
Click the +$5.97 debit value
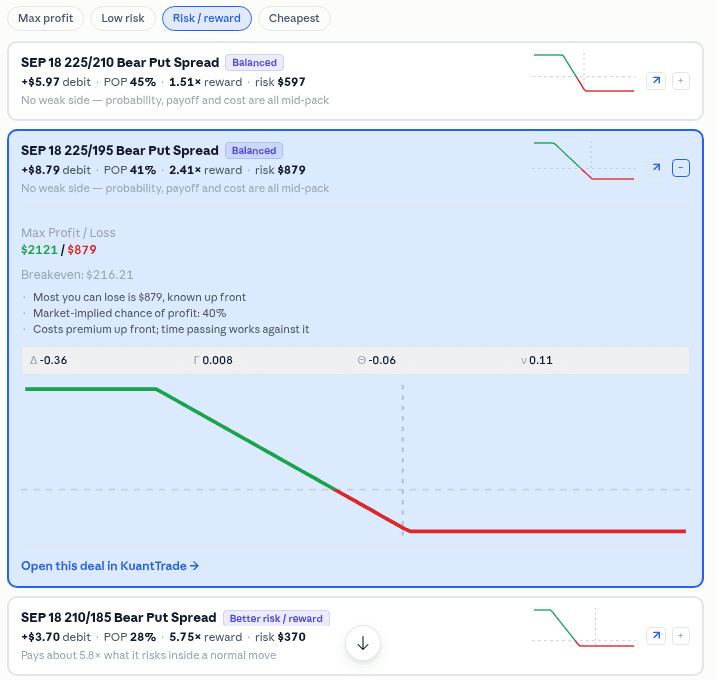(x=56, y=82)
